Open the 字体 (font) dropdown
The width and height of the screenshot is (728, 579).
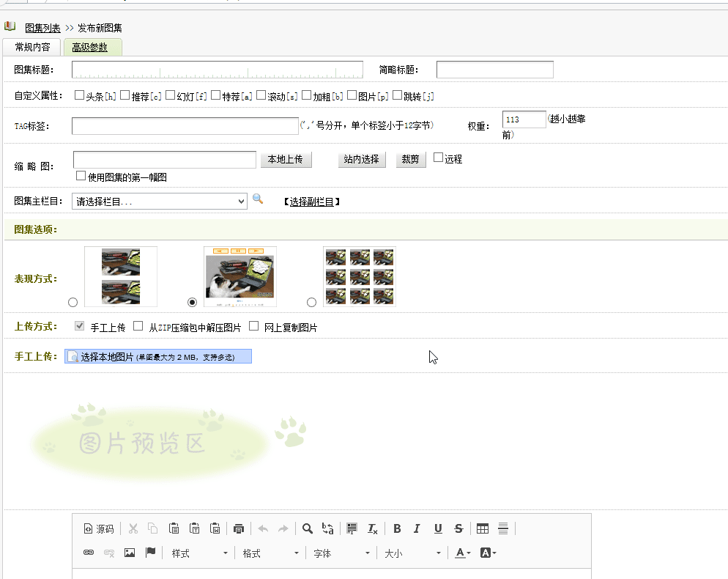341,553
